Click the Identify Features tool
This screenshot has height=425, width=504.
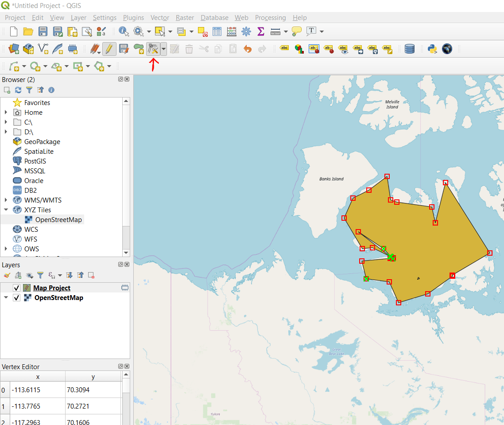[x=124, y=31]
